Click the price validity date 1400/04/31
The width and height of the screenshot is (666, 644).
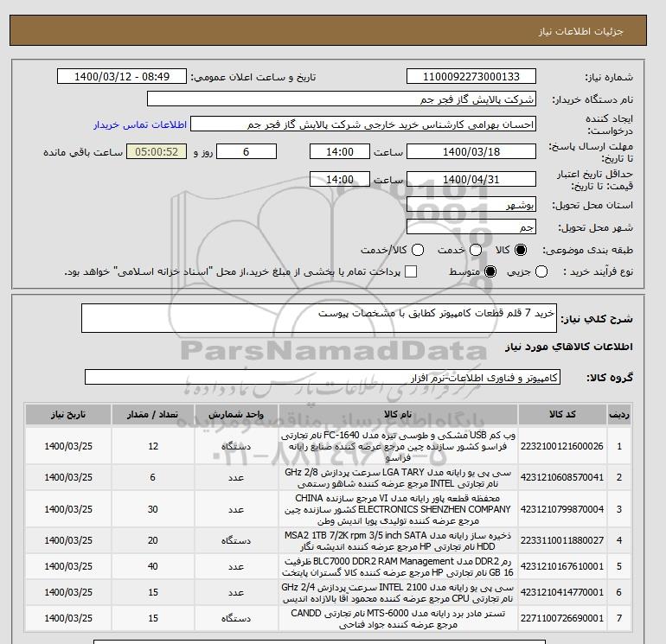[471, 179]
